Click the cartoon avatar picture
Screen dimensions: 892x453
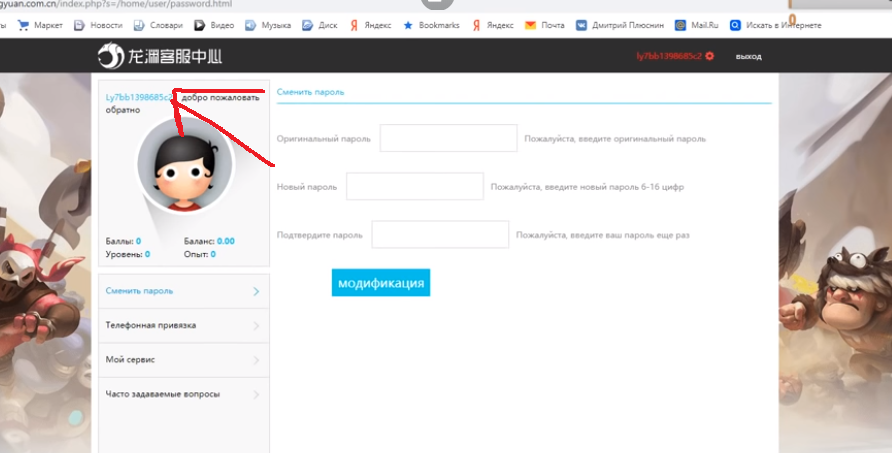coord(185,165)
